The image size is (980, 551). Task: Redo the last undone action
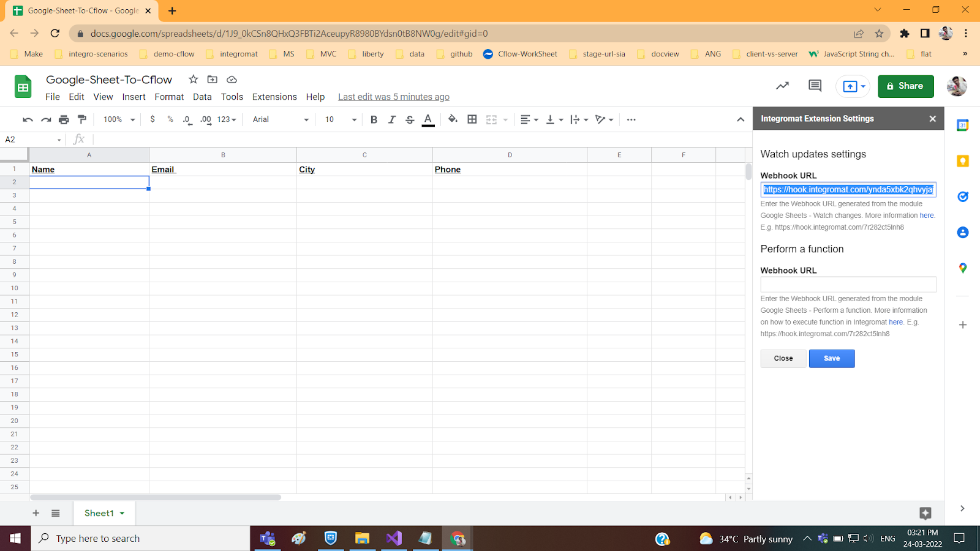46,119
